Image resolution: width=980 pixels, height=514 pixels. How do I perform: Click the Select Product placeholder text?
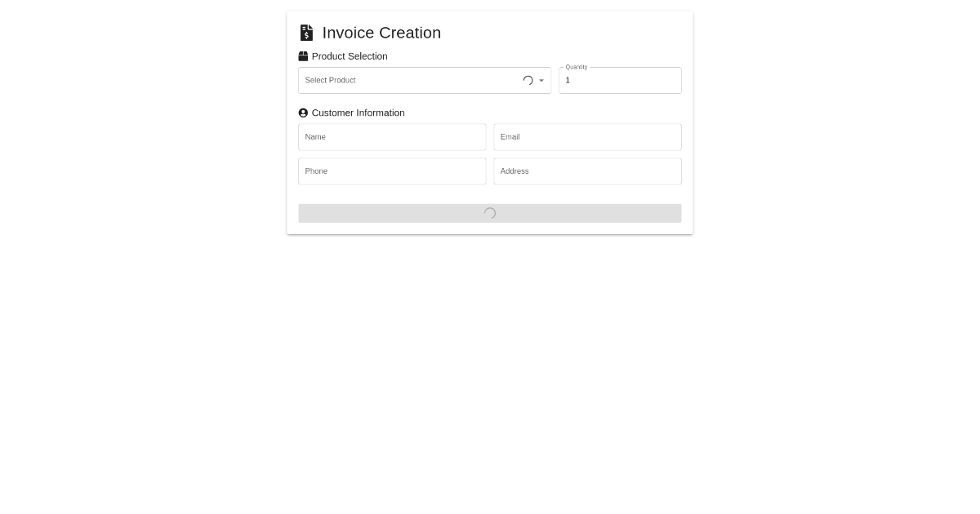tap(331, 80)
